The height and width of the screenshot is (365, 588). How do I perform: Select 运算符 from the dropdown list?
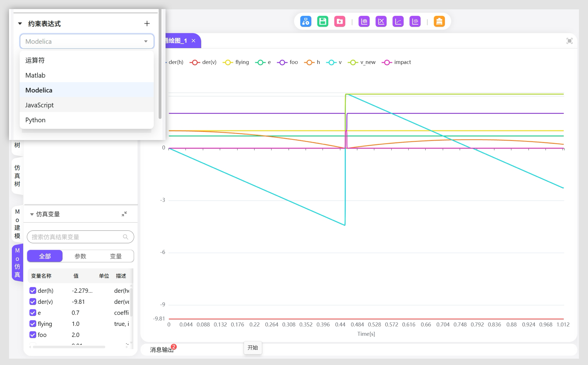pyautogui.click(x=87, y=60)
